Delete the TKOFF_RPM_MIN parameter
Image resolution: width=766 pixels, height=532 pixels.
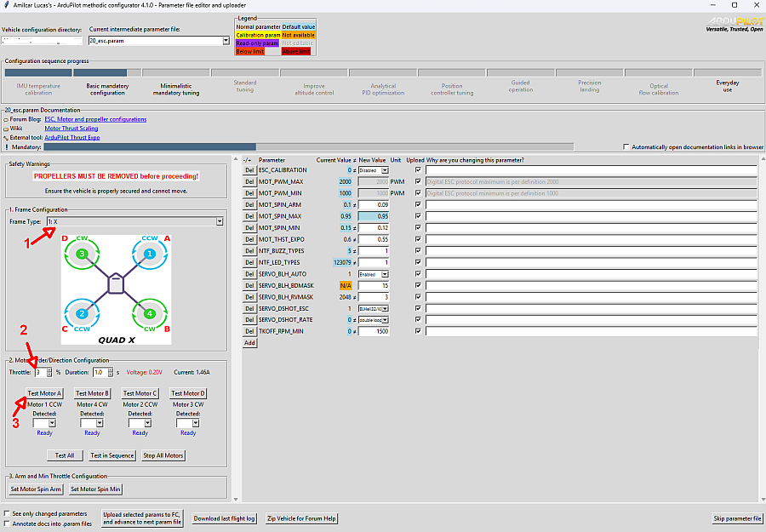point(249,331)
